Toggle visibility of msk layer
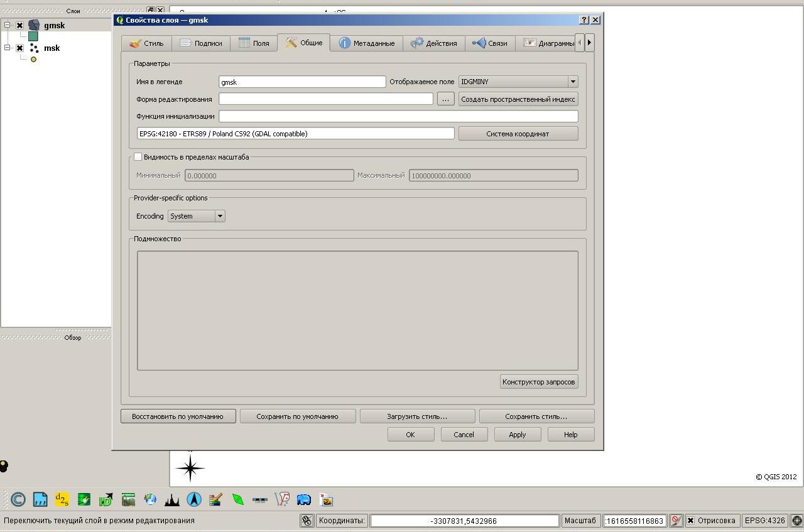This screenshot has width=804, height=532. coord(20,48)
